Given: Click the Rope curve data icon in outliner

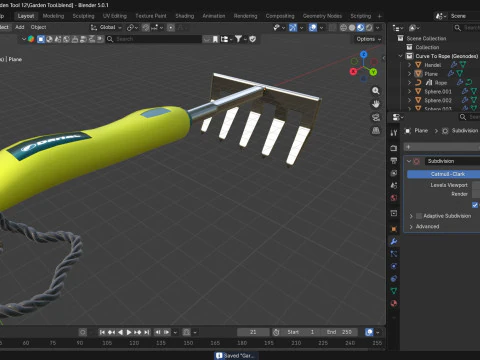Looking at the screenshot, I should (x=469, y=82).
